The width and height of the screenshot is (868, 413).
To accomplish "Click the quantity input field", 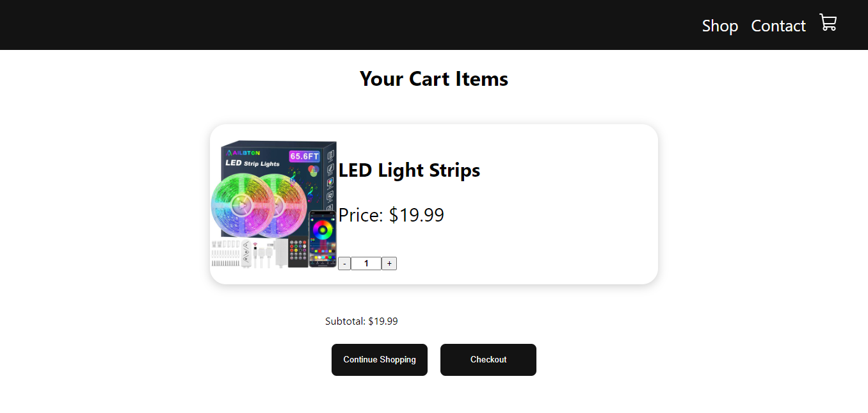I will click(366, 263).
